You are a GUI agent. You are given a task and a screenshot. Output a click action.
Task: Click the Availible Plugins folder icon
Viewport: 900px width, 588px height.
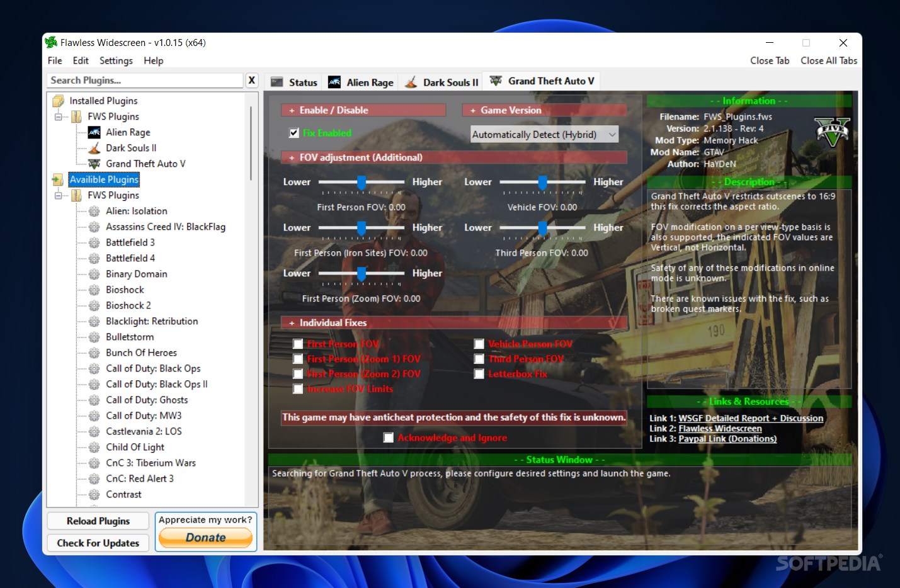click(58, 179)
